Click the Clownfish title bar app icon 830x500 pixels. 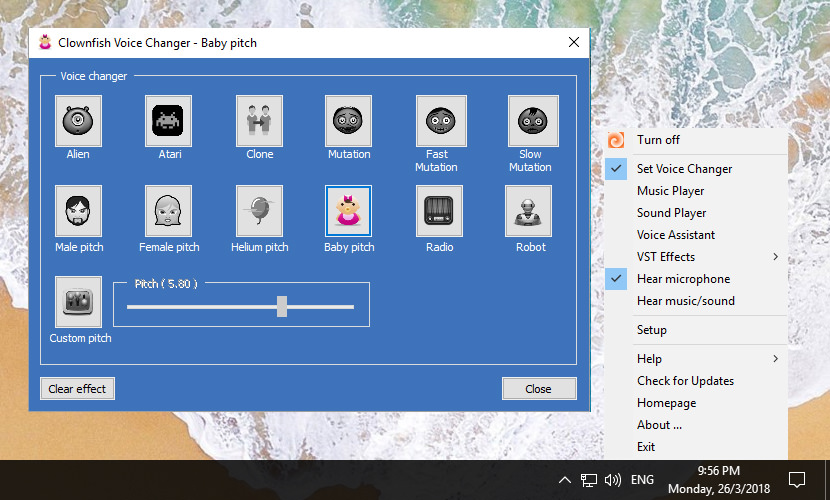point(45,42)
